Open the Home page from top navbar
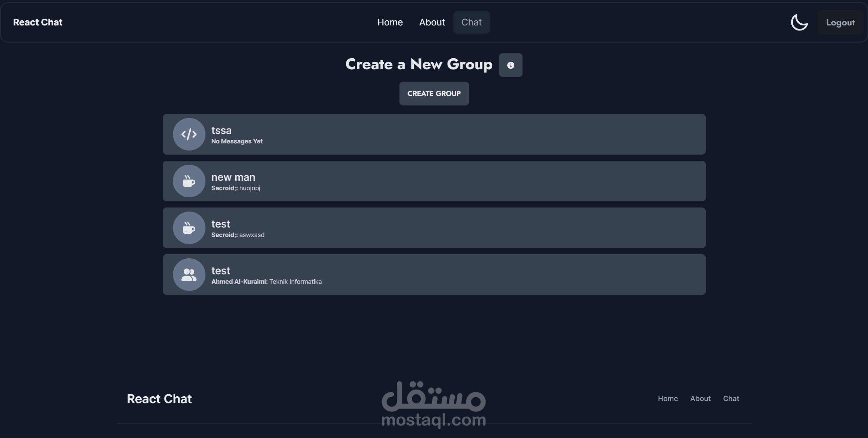Viewport: 868px width, 438px height. [390, 22]
